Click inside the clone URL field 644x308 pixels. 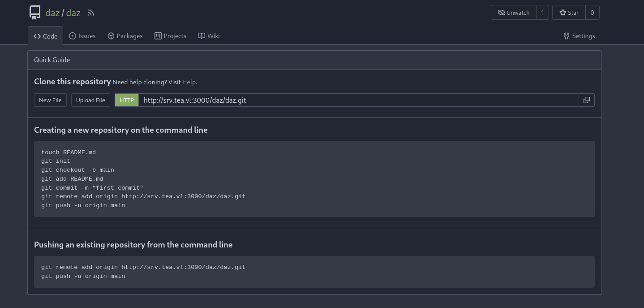click(x=358, y=100)
